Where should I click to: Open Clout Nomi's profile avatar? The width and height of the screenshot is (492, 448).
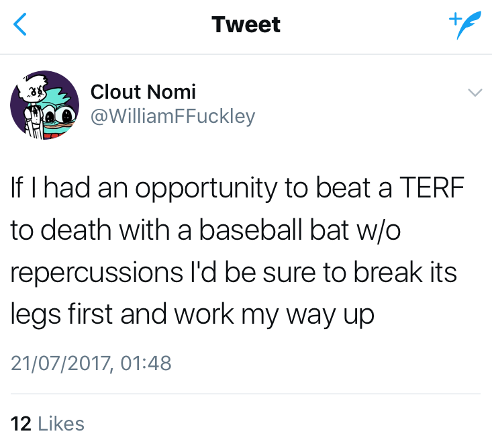(x=44, y=105)
